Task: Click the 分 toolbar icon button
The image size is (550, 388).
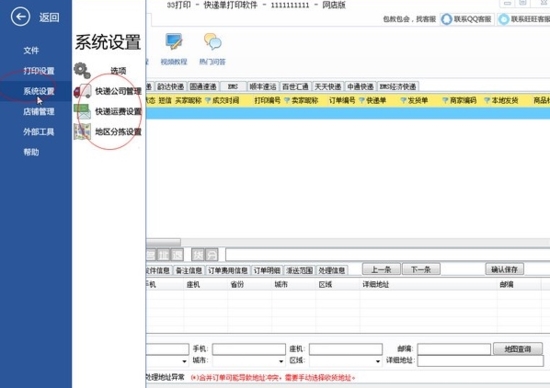Action: [212, 255]
